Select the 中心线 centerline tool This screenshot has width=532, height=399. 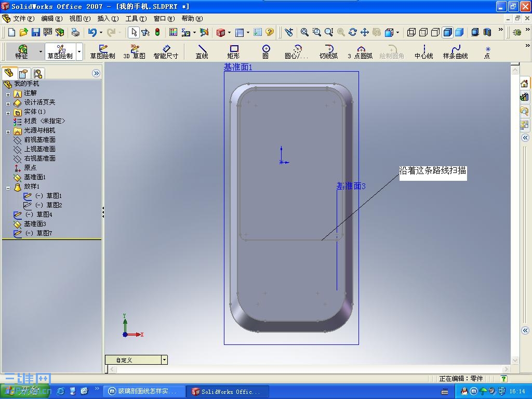click(x=424, y=51)
